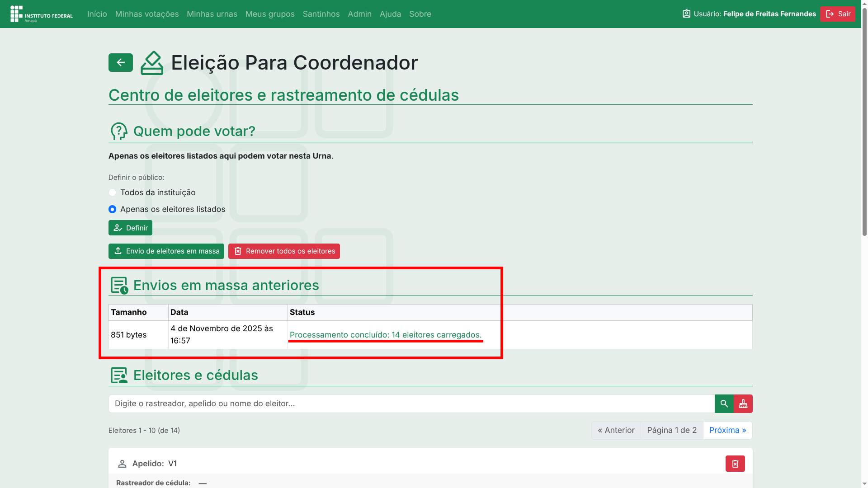868x488 pixels.
Task: Select Apenas os eleitores listados radio
Action: (x=112, y=209)
